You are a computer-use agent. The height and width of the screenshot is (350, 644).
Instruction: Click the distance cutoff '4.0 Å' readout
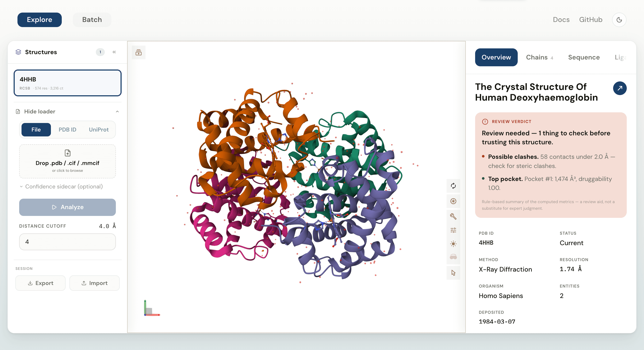coord(107,226)
